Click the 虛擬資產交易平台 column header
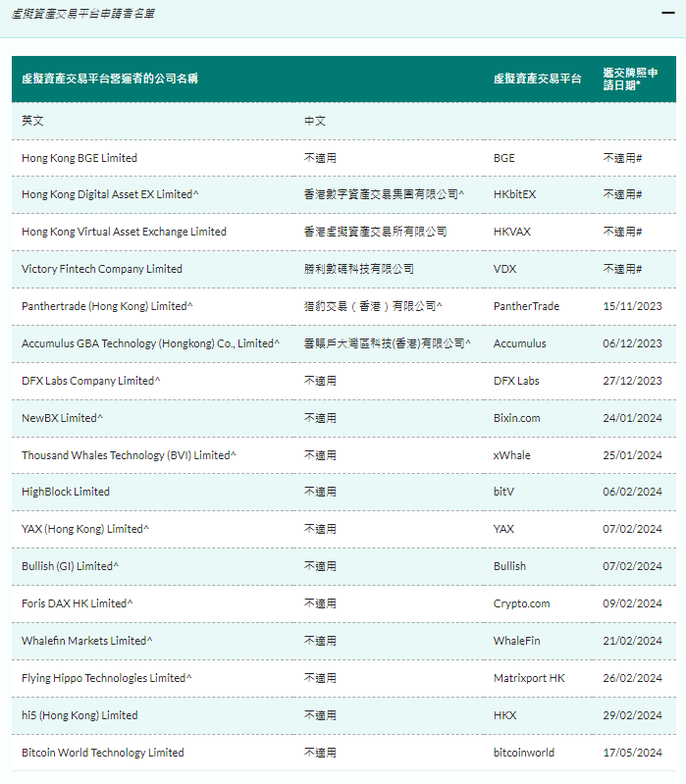This screenshot has height=784, width=686. click(x=538, y=78)
